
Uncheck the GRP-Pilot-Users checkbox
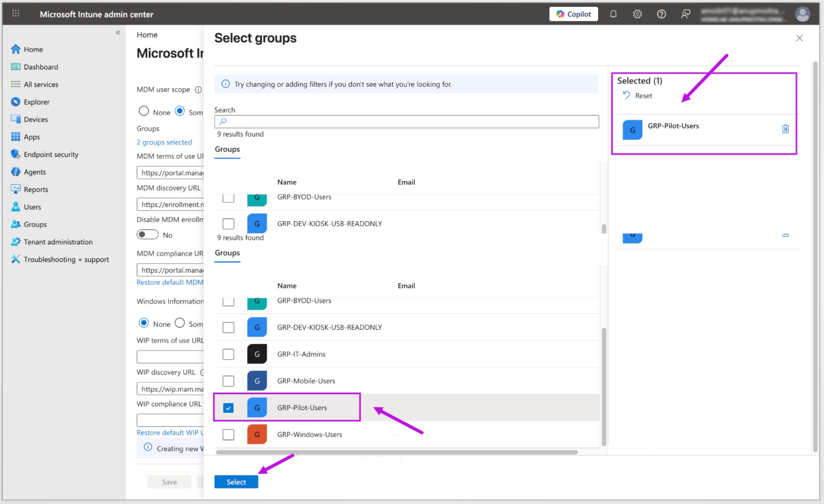tap(228, 408)
